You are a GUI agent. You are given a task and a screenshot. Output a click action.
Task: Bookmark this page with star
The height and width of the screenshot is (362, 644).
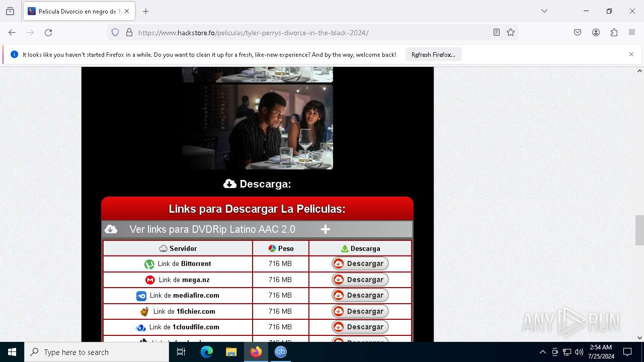point(511,33)
